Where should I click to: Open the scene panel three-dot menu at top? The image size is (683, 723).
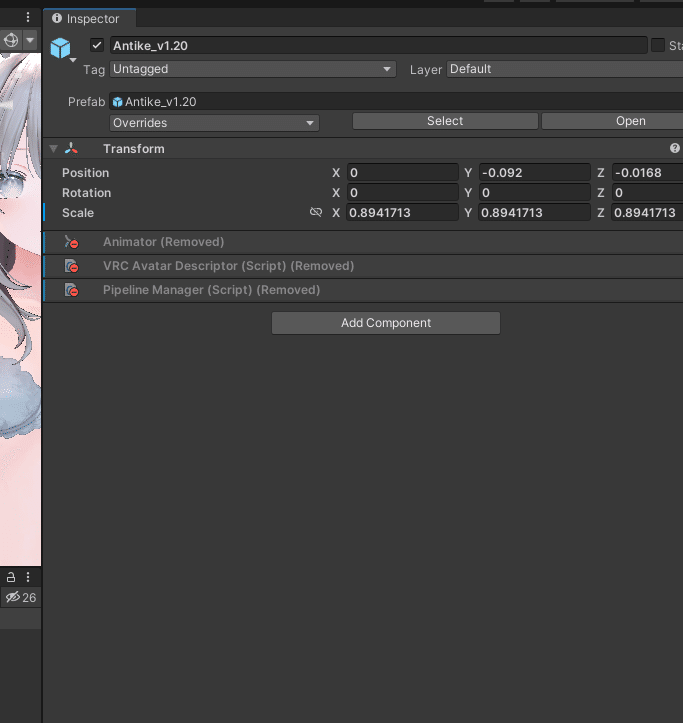point(28,18)
